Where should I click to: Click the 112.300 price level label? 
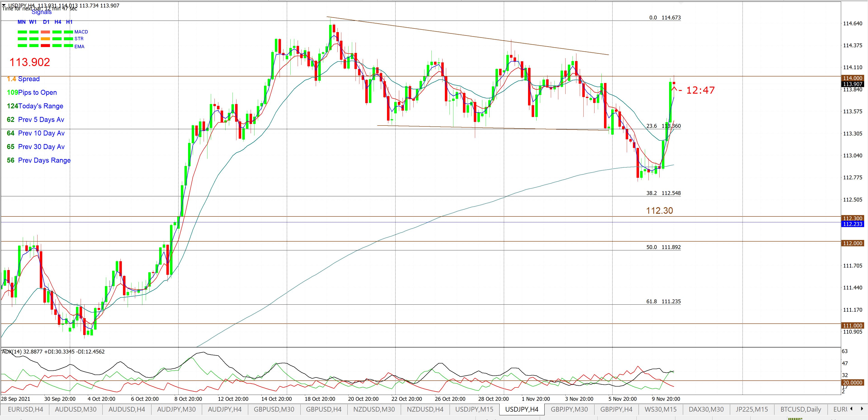tap(852, 218)
